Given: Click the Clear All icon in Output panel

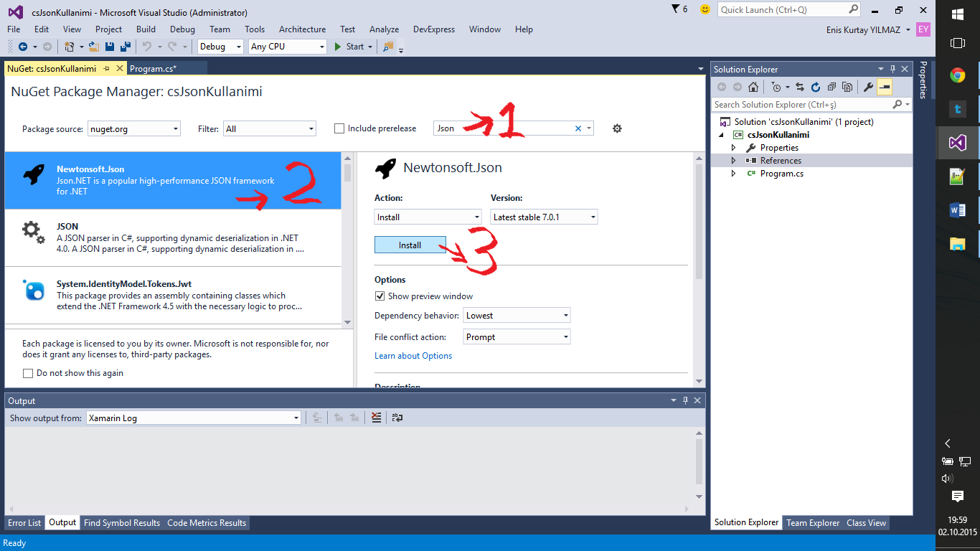Looking at the screenshot, I should pos(376,418).
